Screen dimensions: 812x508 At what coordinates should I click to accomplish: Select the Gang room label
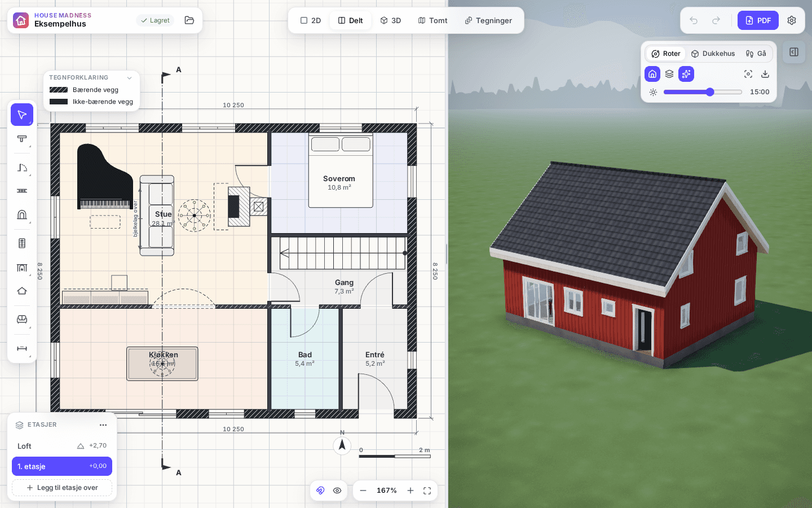344,283
